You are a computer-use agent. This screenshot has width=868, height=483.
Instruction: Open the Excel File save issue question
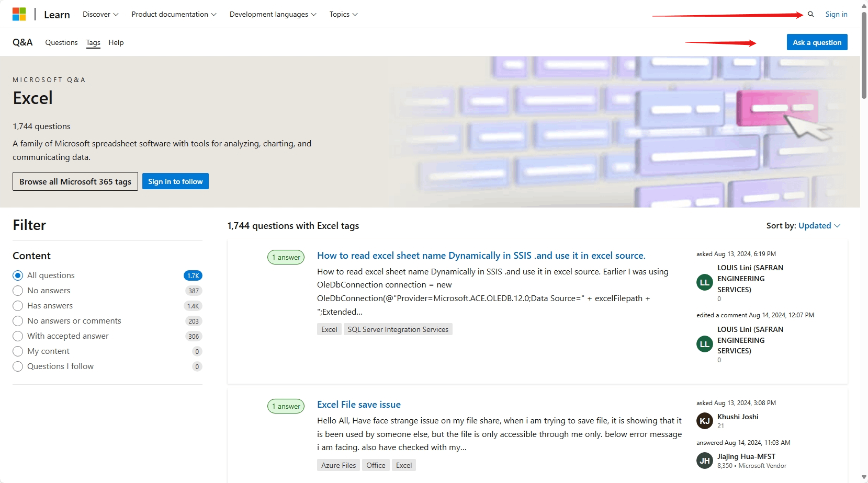coord(359,405)
